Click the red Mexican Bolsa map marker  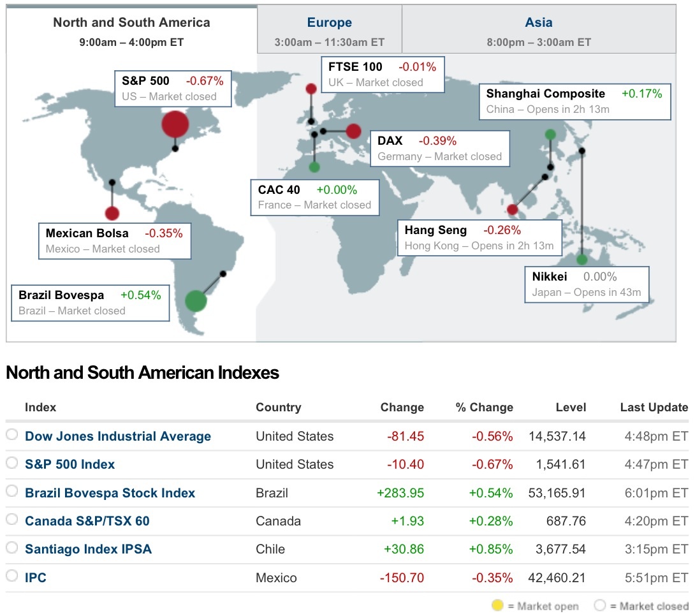coord(112,213)
